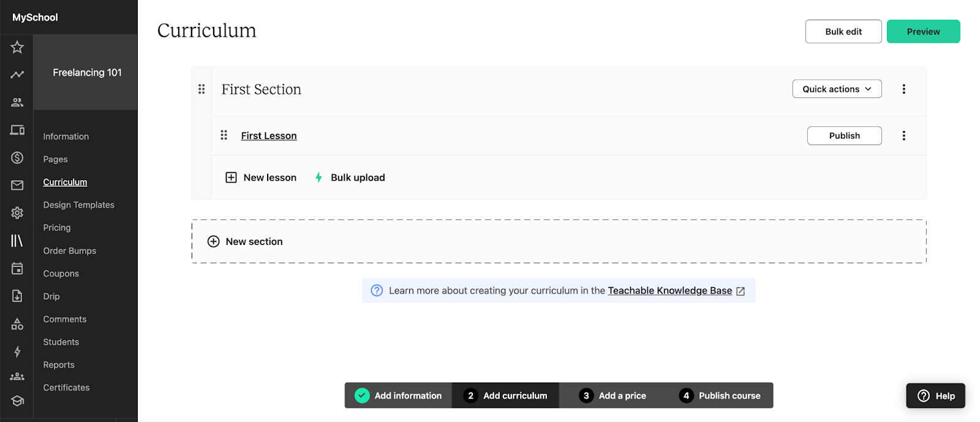Open Pricing in the course menu
The height and width of the screenshot is (422, 980).
click(57, 228)
